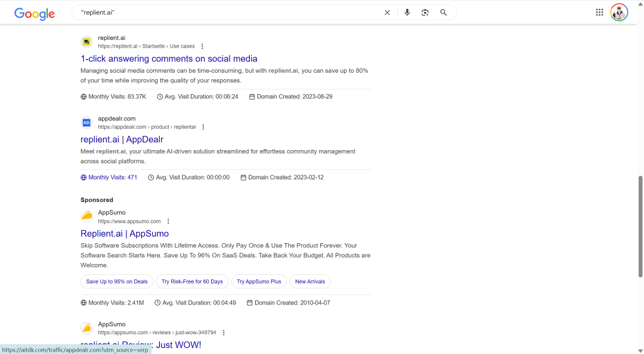Click the globe icon beside Monthly Visits 2.41M
The image size is (644, 354).
click(x=83, y=303)
